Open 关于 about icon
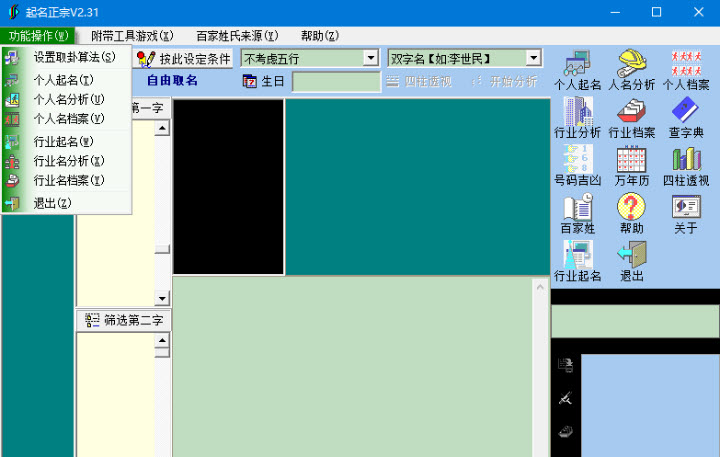Viewport: 720px width, 457px height. pyautogui.click(x=686, y=214)
